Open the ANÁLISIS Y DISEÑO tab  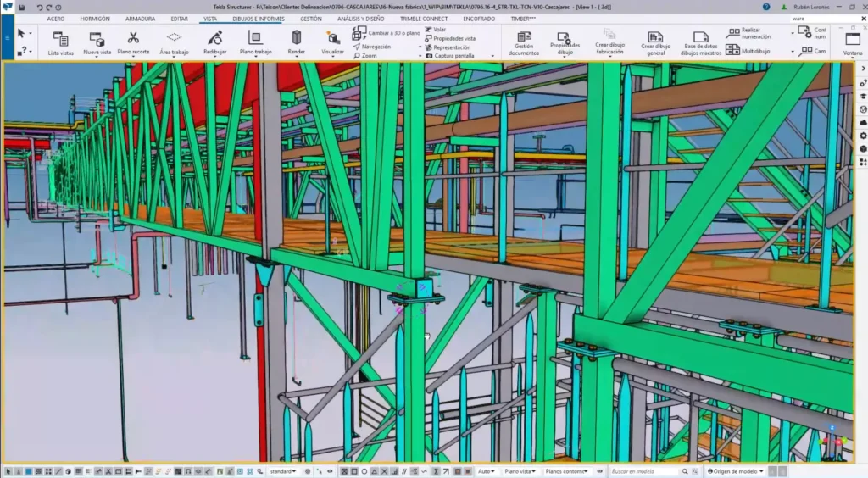(360, 19)
